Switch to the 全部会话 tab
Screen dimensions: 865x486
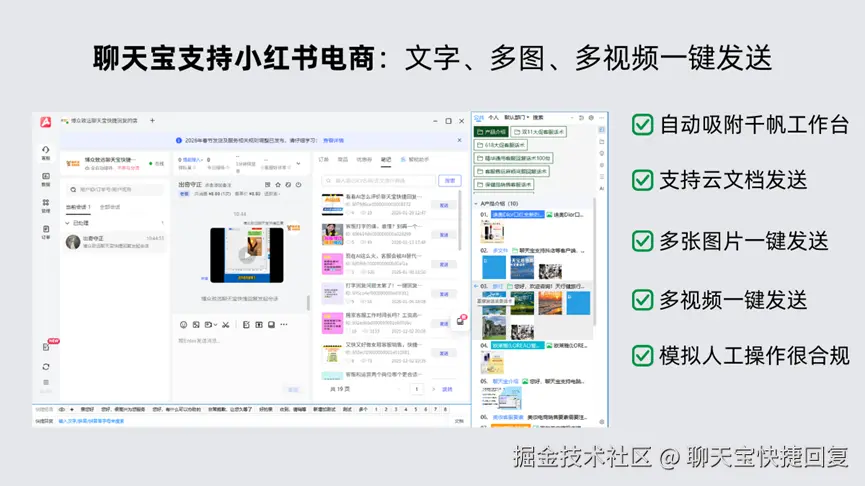tap(110, 207)
